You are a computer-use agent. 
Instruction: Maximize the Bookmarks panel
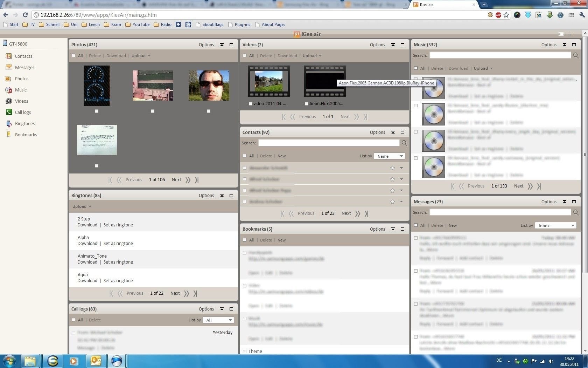click(x=402, y=229)
